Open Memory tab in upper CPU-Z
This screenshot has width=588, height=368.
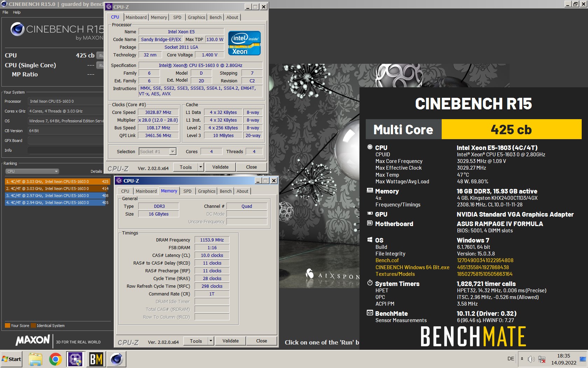[159, 18]
